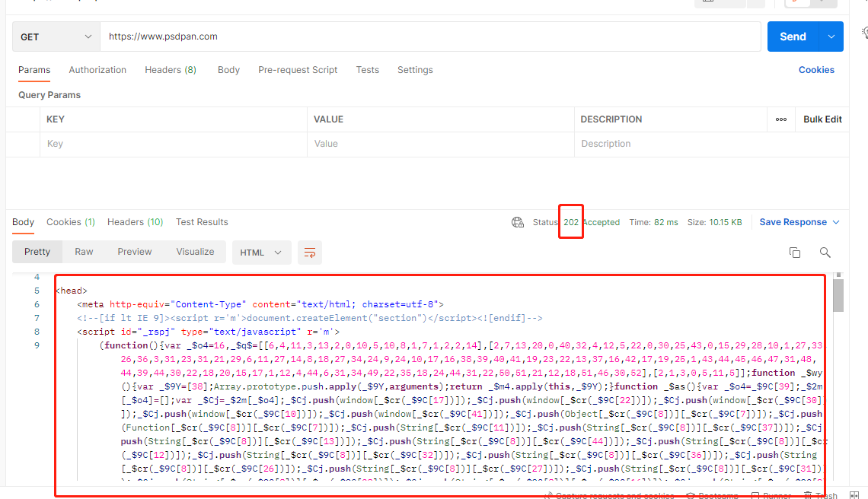Screen dimensions: 868x499
Task: Click the 202 status code text
Action: 571,222
